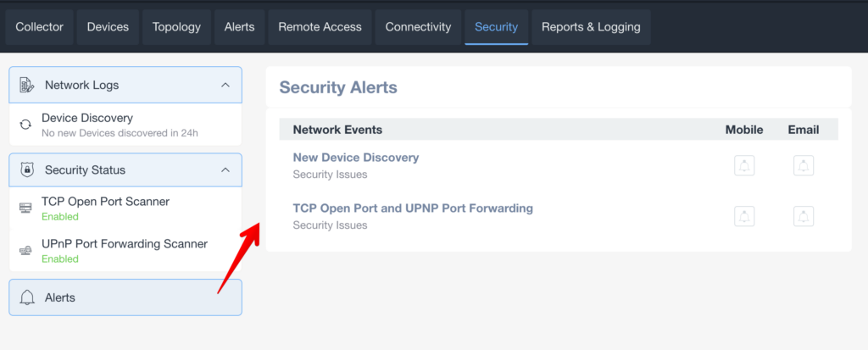Click the TCP Open Port Scanner icon
The width and height of the screenshot is (868, 350).
tap(25, 208)
